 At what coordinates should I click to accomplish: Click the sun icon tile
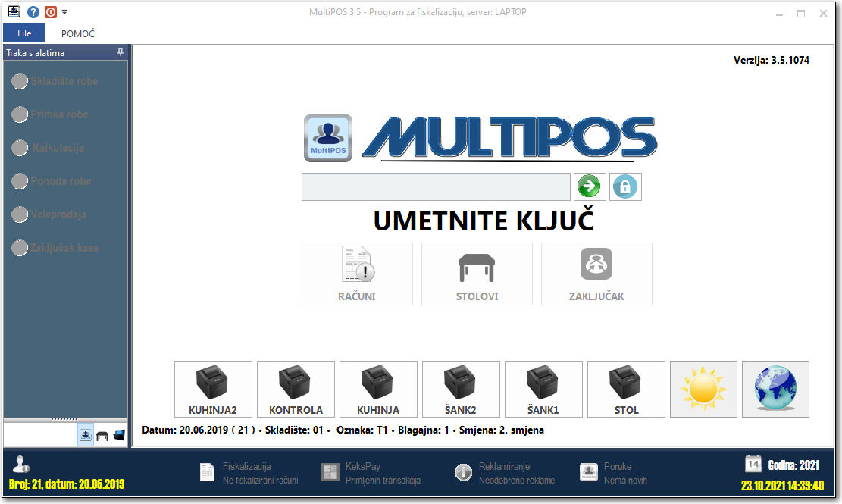tap(703, 389)
